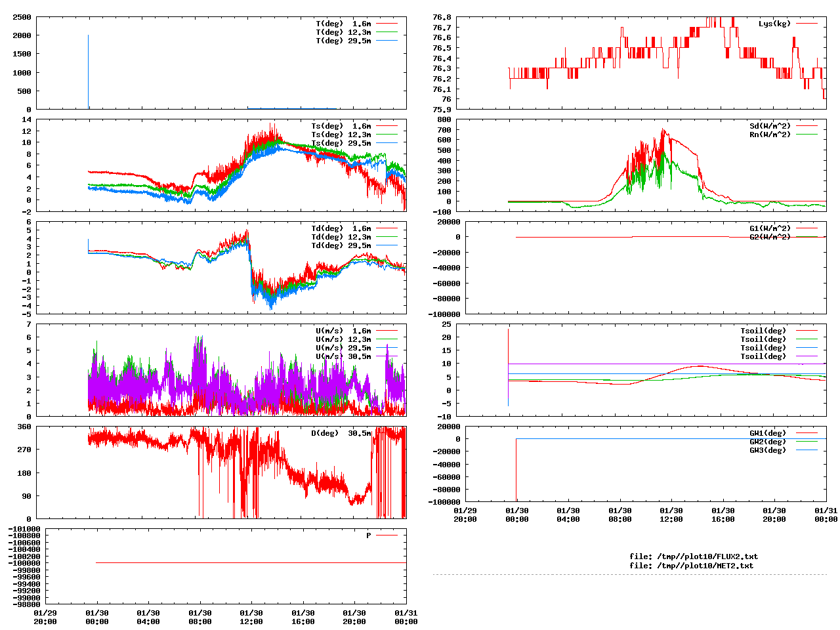Select the 'Lys(kg)' legend label
This screenshot has height=630, width=840.
point(775,24)
